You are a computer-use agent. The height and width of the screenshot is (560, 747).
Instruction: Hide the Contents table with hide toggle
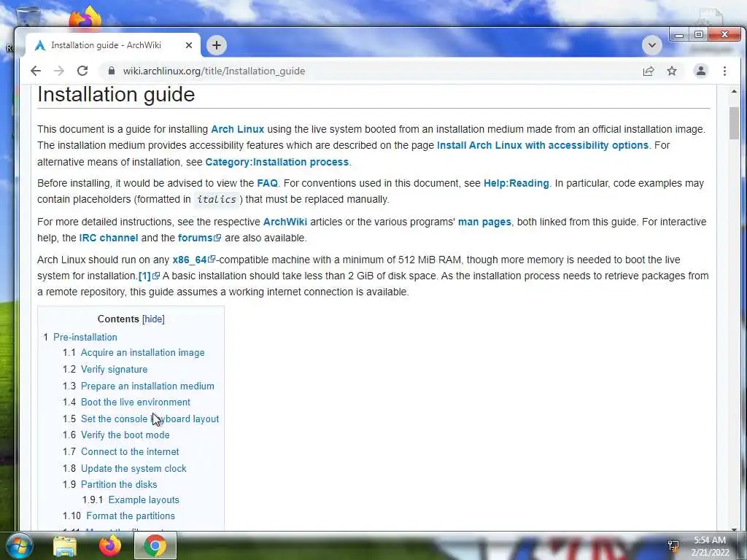(153, 319)
